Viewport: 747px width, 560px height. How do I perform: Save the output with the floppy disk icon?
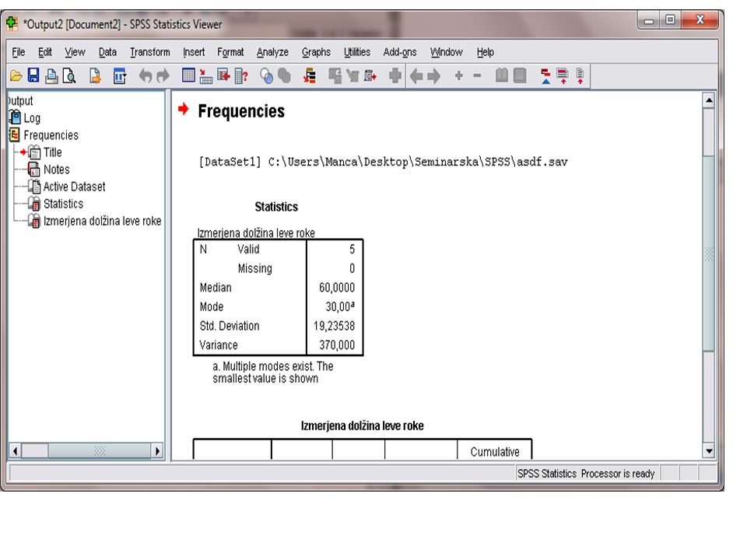tap(33, 75)
